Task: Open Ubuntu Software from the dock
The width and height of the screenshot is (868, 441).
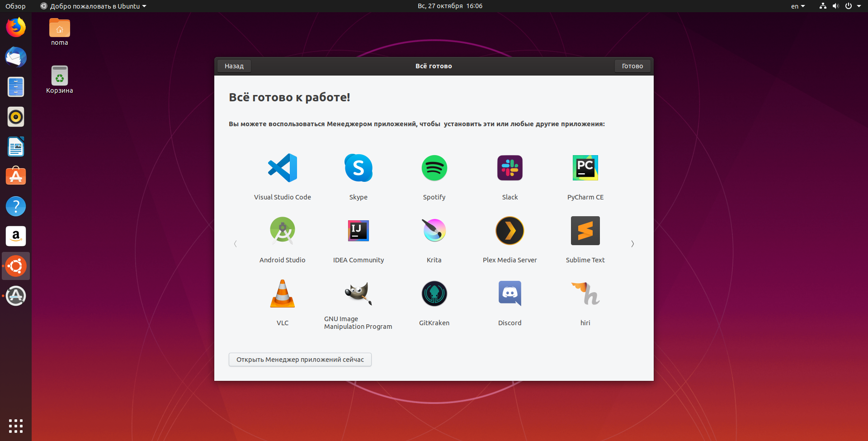Action: [16, 176]
